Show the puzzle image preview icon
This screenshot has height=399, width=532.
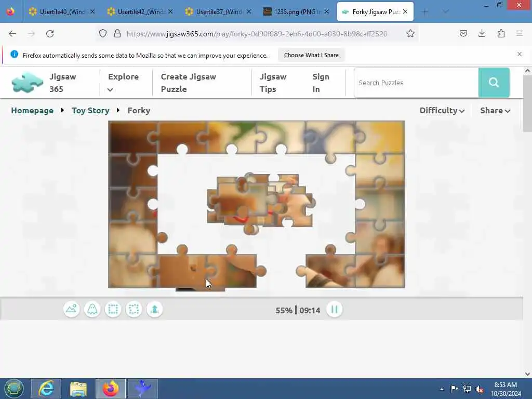[x=71, y=310]
